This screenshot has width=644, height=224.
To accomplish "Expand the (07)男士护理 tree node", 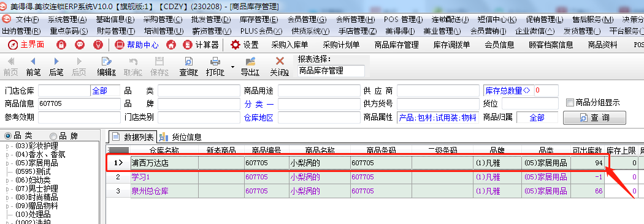I will pos(7,189).
